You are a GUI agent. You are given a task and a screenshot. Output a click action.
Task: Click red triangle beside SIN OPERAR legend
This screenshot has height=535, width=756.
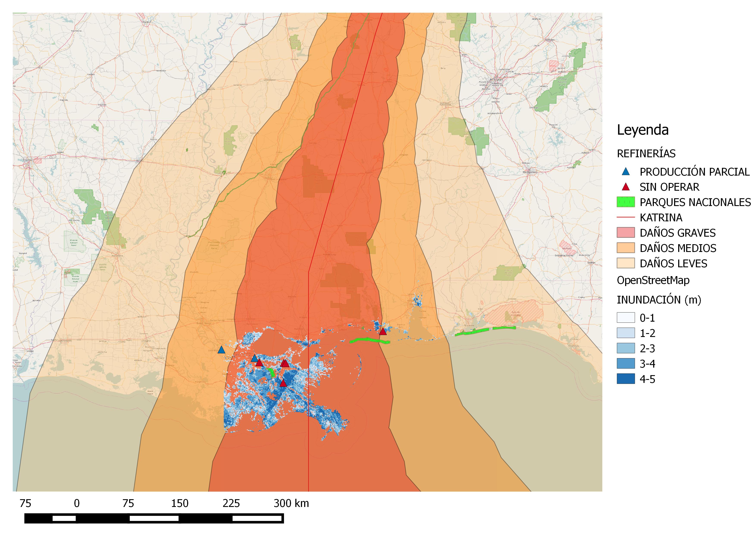[x=626, y=187]
